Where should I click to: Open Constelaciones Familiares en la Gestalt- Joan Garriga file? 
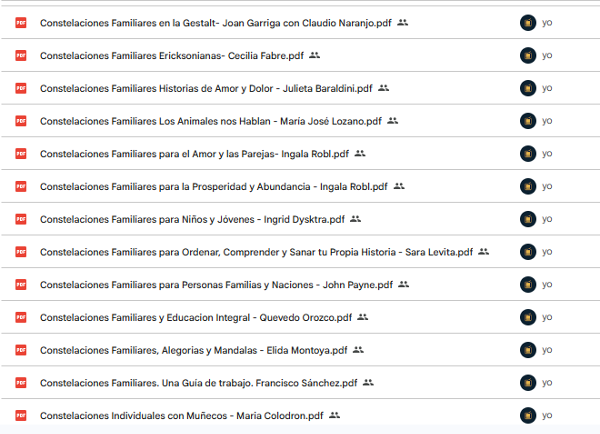pos(216,23)
